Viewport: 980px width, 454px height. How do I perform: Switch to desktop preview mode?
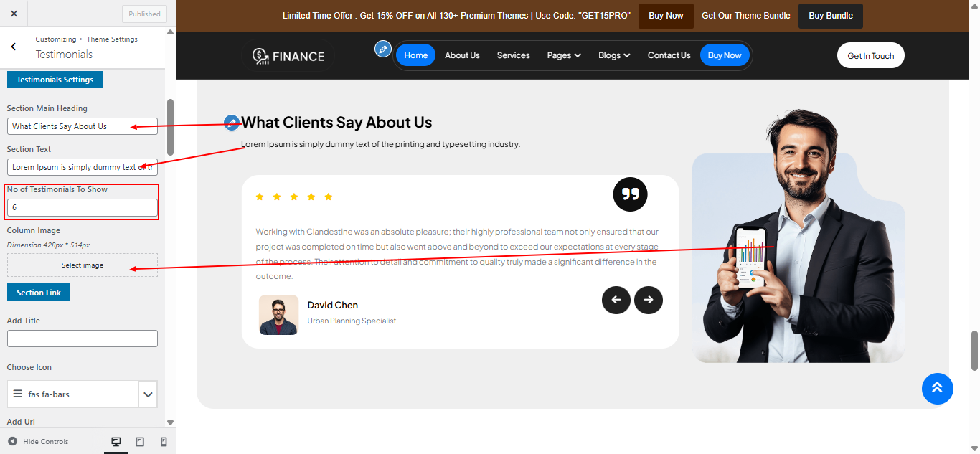point(116,442)
